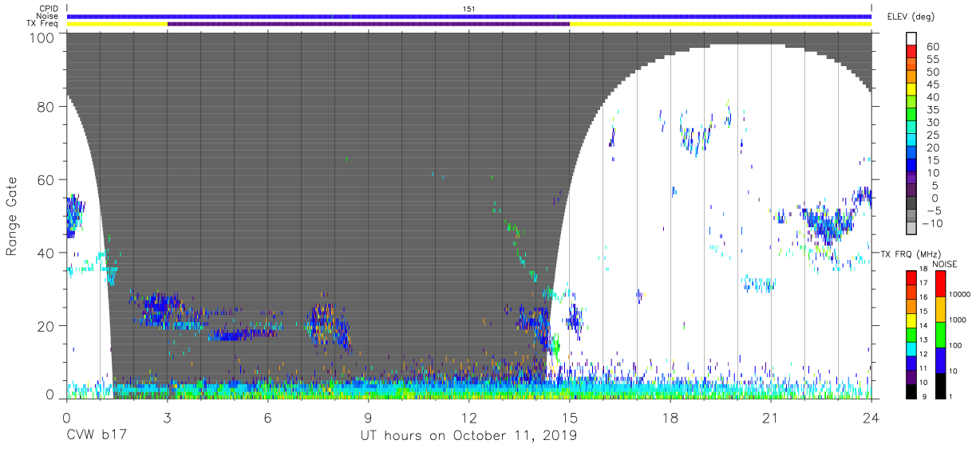The image size is (980, 452).
Task: Click the purple segment of the TX Freq bar
Action: pyautogui.click(x=369, y=24)
